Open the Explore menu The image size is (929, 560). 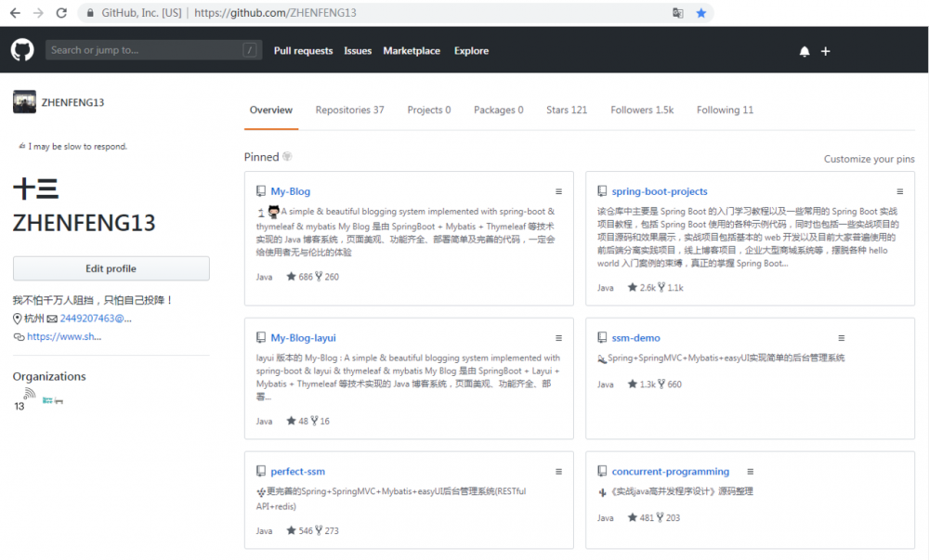[x=471, y=51]
